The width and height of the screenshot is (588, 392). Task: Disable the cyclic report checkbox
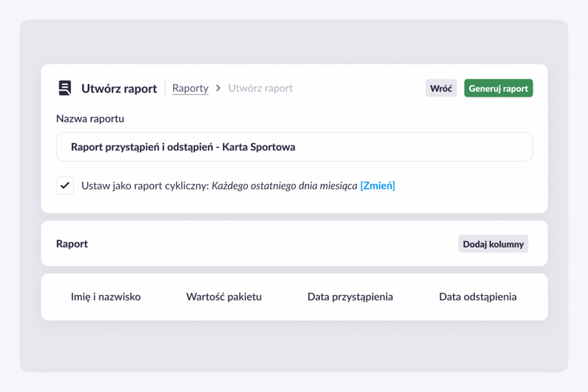[65, 185]
